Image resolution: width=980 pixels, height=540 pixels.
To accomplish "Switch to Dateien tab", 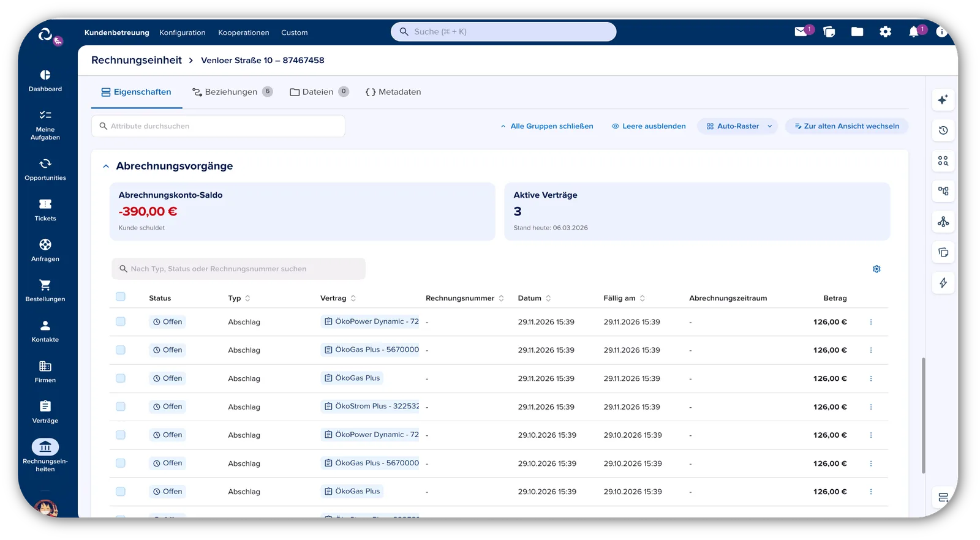I will (x=319, y=92).
